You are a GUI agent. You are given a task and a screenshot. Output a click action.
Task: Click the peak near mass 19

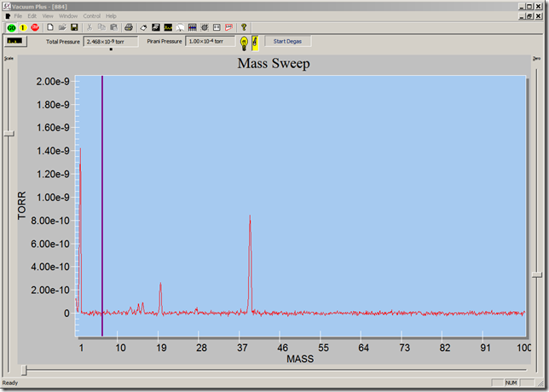pyautogui.click(x=160, y=297)
